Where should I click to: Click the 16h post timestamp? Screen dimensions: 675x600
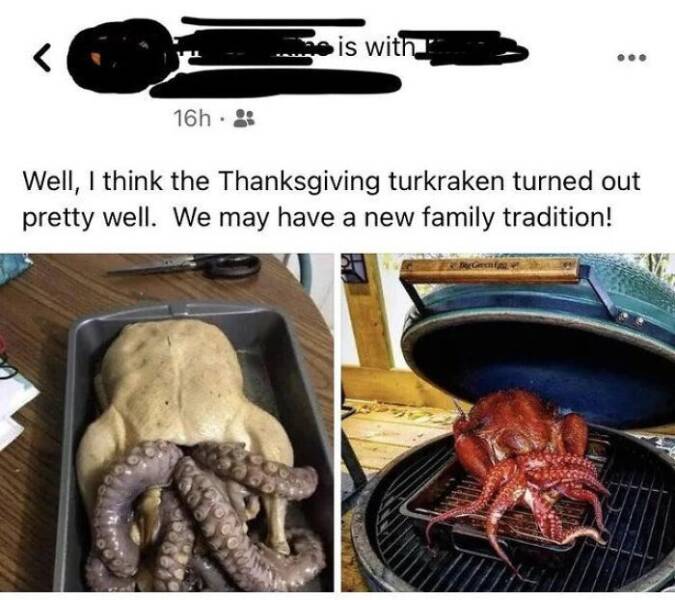pyautogui.click(x=192, y=118)
